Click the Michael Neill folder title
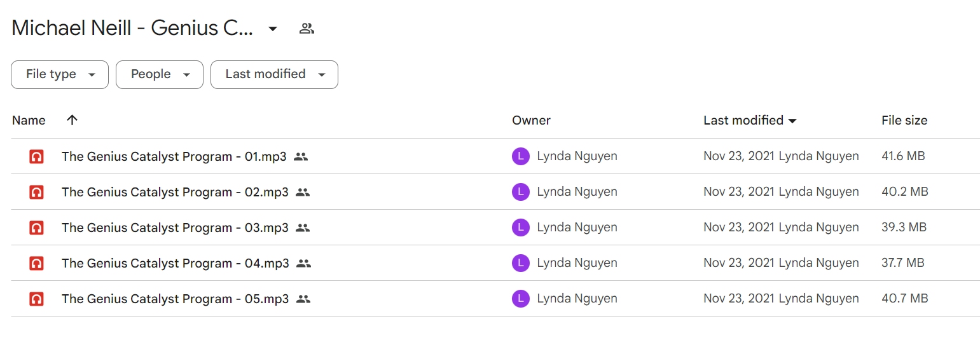 133,28
